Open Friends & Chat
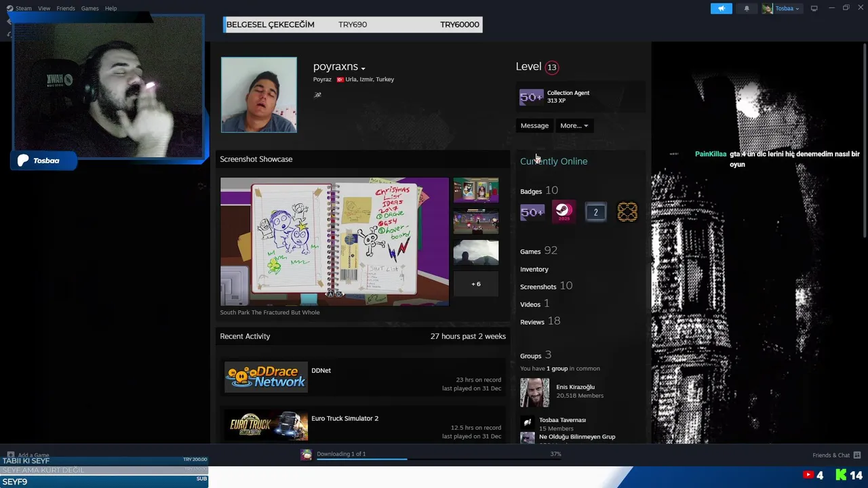The image size is (868, 488). tap(831, 455)
